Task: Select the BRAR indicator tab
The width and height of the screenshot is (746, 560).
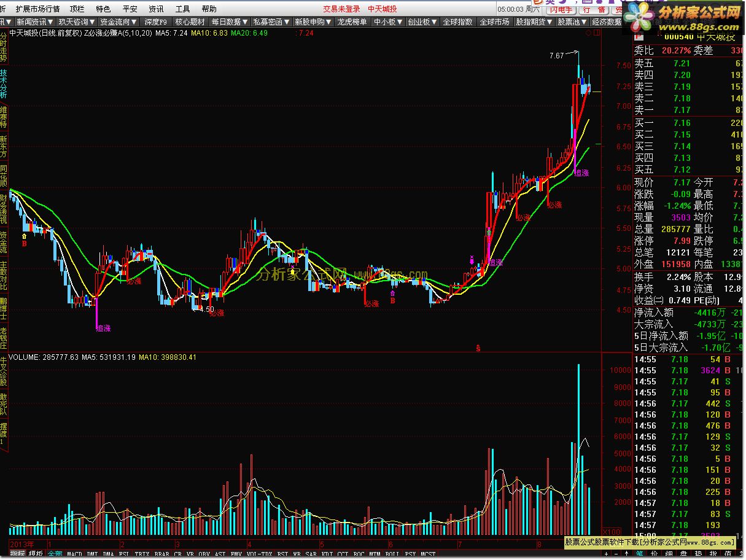Action: pos(162,554)
